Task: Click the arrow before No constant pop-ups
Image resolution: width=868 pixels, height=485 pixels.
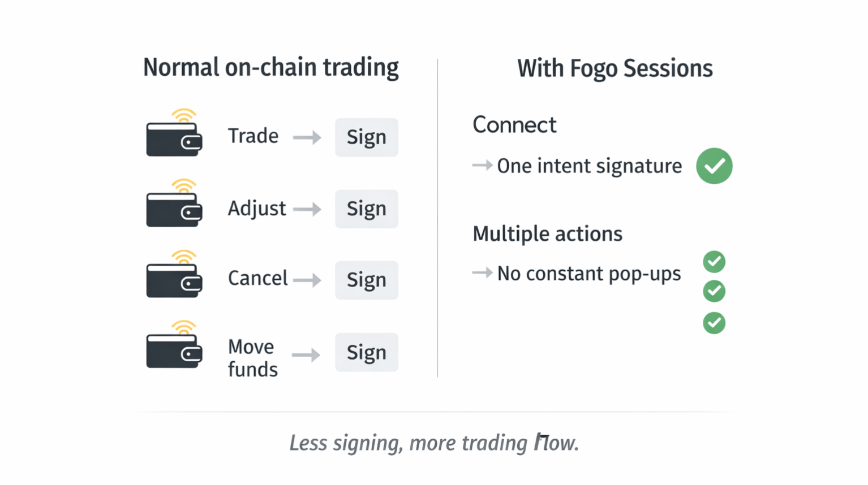Action: tap(482, 273)
